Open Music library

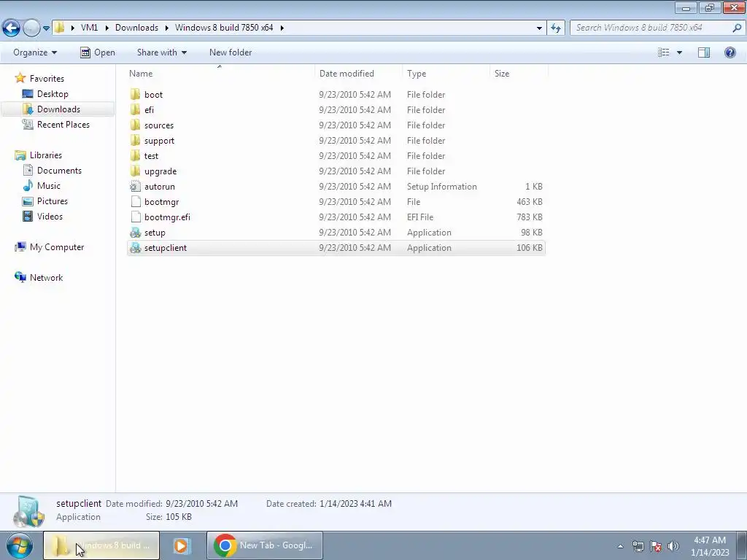tap(49, 186)
